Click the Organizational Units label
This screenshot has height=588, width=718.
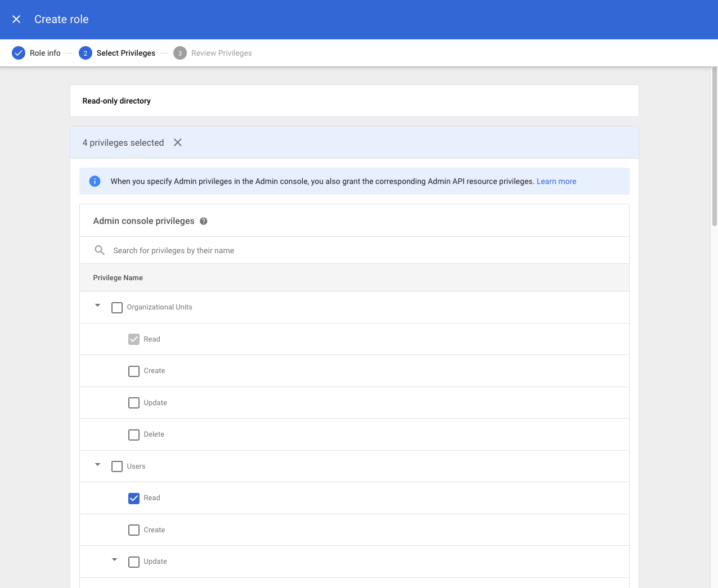(x=160, y=307)
